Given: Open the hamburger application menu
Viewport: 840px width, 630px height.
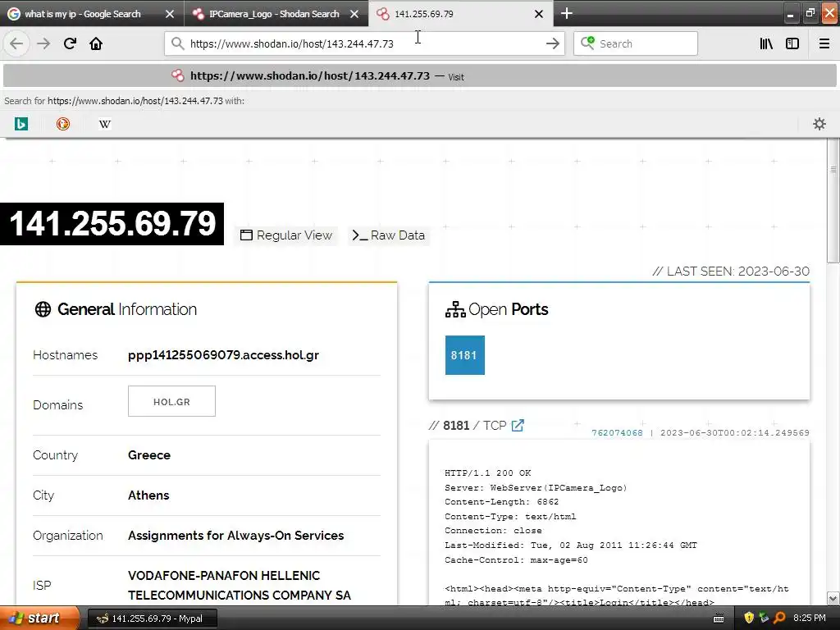Looking at the screenshot, I should [824, 44].
